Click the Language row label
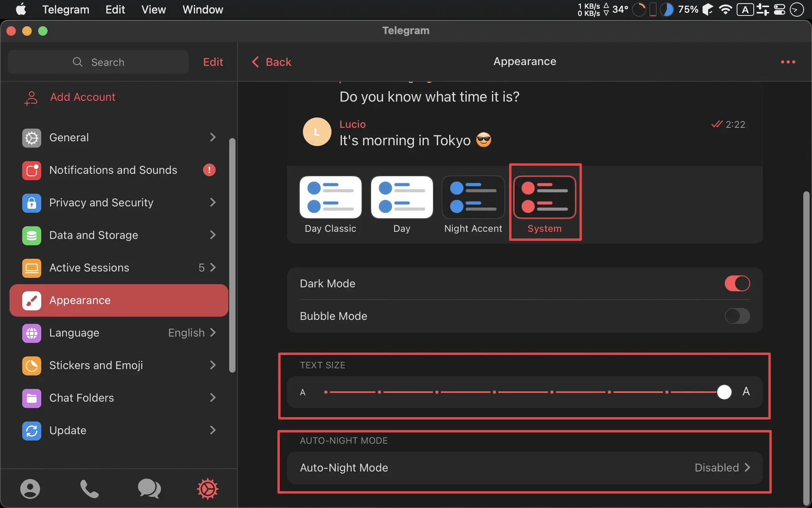812x508 pixels. [74, 333]
